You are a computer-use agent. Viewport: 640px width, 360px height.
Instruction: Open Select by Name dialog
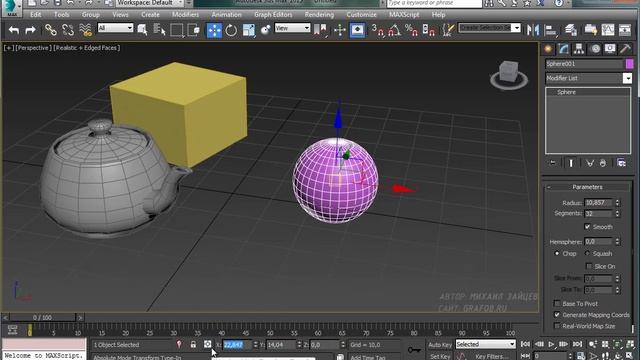pos(159,30)
